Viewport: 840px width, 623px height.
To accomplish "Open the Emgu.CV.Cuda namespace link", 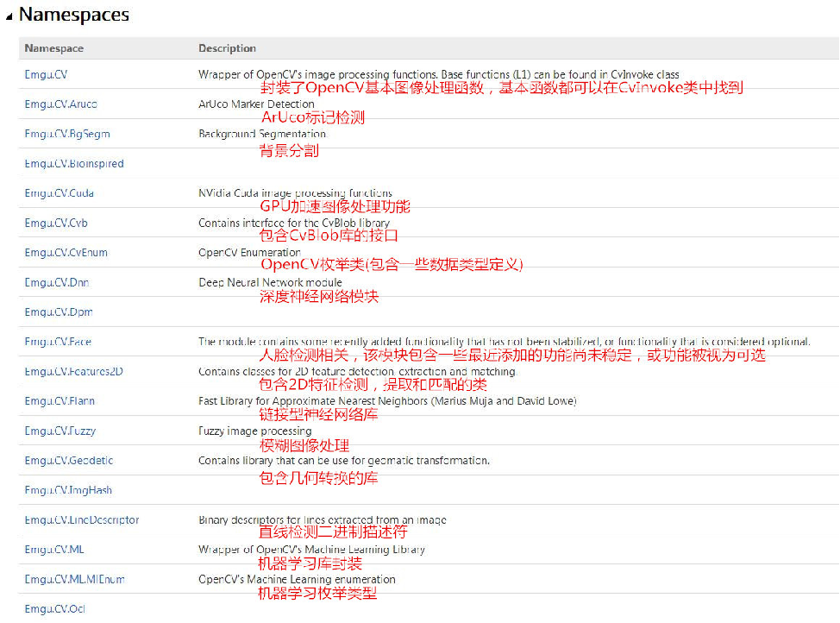I will 59,193.
